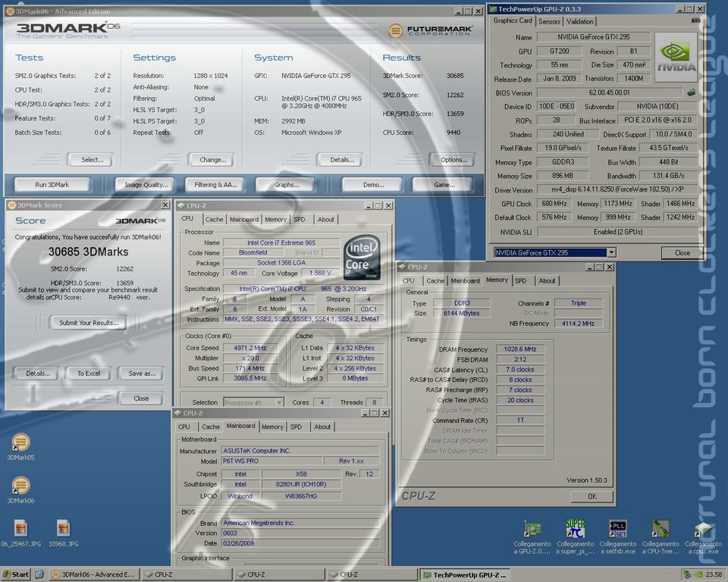Open About tab in CPU-Z memory window
Viewport: 728px width, 582px height.
point(547,281)
